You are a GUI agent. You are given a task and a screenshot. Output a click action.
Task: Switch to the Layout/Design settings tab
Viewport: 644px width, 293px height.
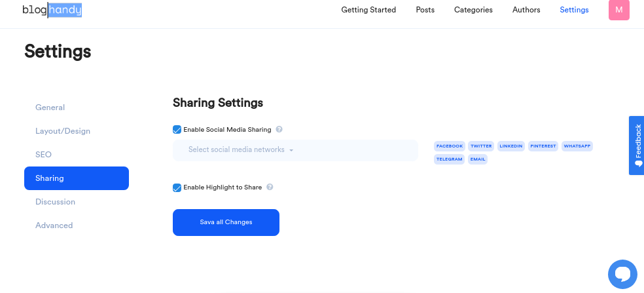[x=63, y=131]
